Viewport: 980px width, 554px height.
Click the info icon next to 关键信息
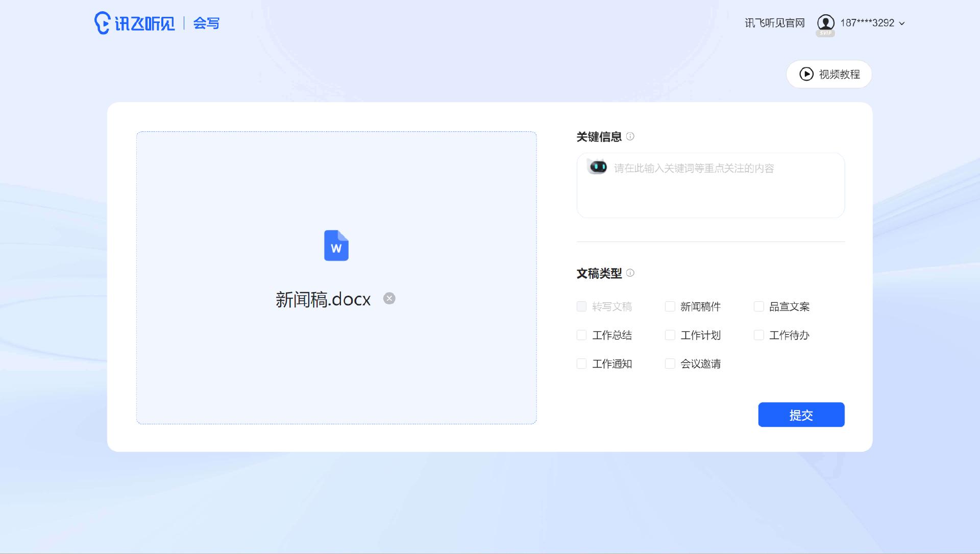click(x=629, y=137)
